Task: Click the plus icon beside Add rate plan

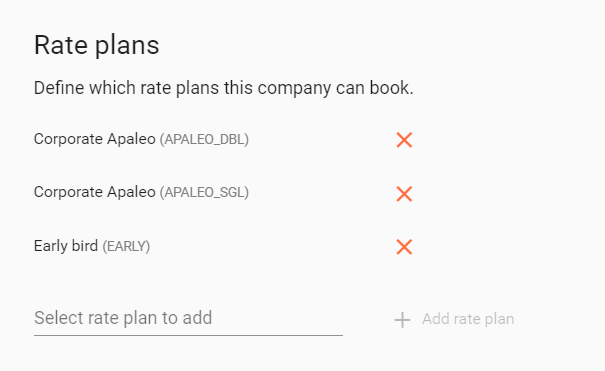Action: tap(402, 320)
